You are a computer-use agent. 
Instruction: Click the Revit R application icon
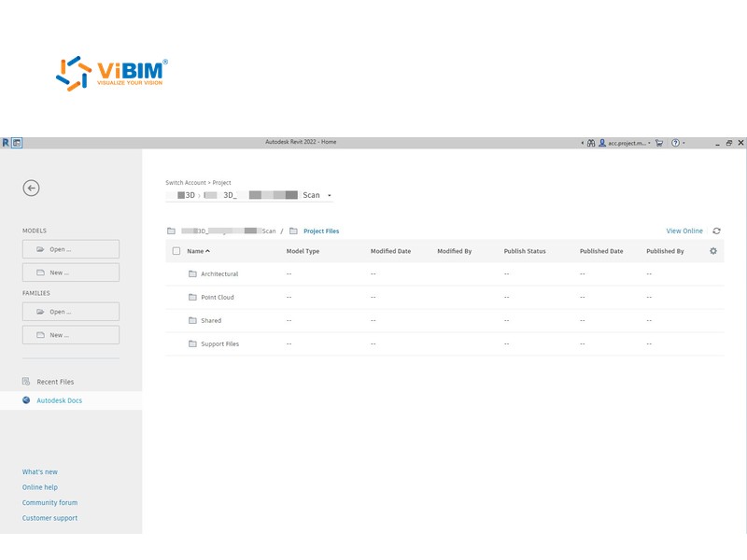pyautogui.click(x=6, y=143)
